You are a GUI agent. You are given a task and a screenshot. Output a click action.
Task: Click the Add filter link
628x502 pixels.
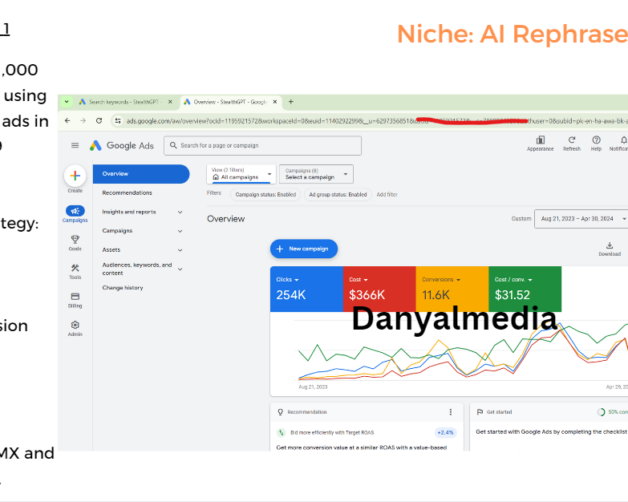point(387,194)
